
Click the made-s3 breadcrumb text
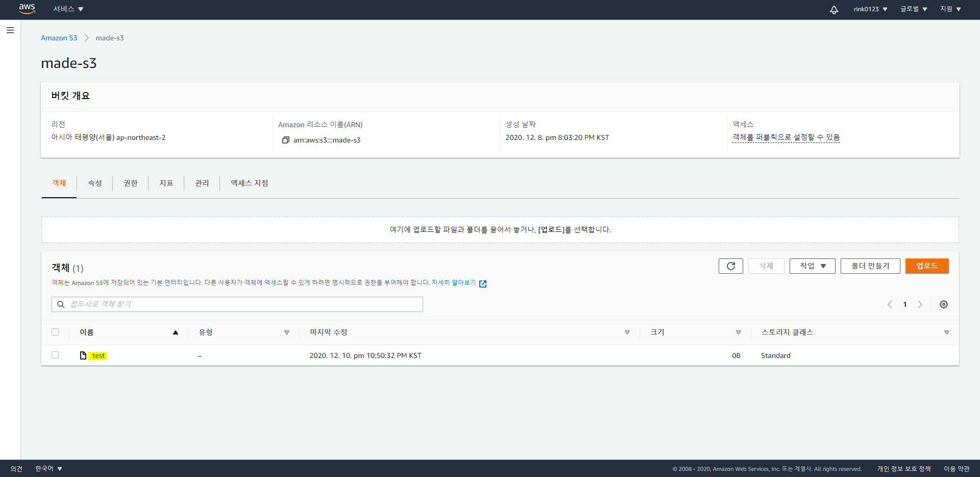click(x=110, y=38)
